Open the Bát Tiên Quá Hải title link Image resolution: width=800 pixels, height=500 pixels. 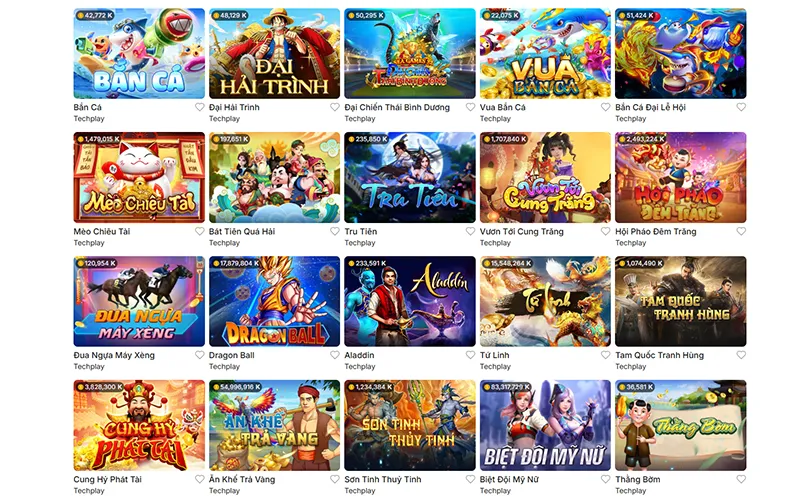pos(242,231)
